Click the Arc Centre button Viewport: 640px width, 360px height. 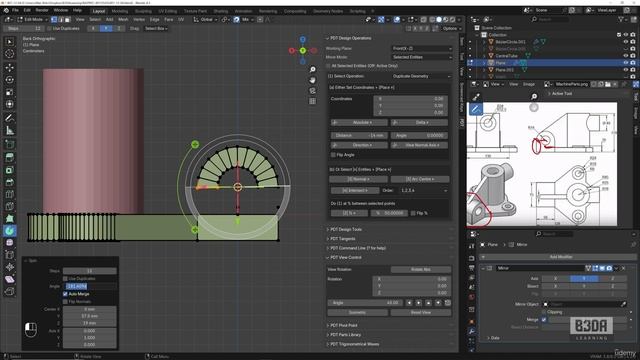click(x=420, y=179)
